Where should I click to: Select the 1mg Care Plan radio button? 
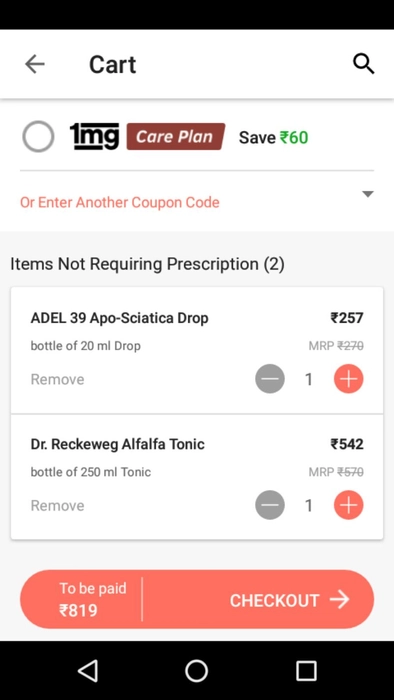point(38,137)
